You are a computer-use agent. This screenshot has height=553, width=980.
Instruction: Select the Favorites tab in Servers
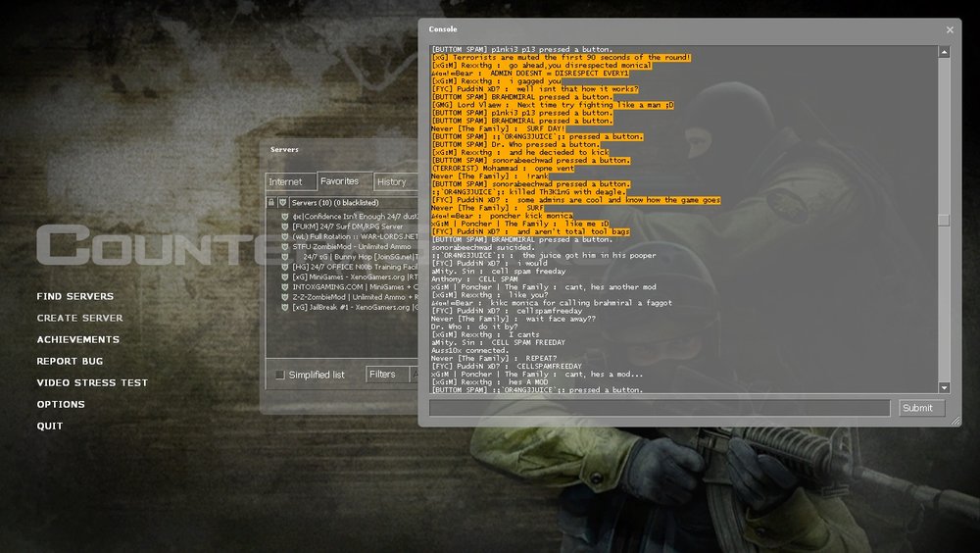click(x=344, y=180)
